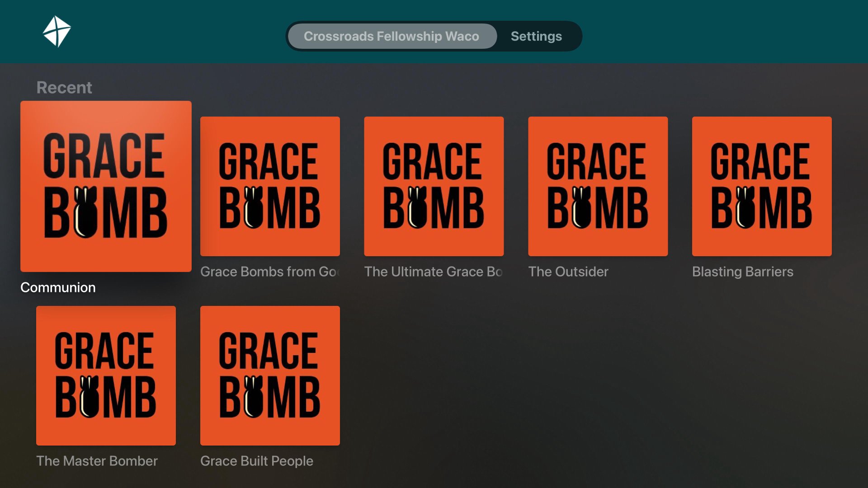Click The Master Bomber title label
Screen dimensions: 868x488
[x=97, y=461]
